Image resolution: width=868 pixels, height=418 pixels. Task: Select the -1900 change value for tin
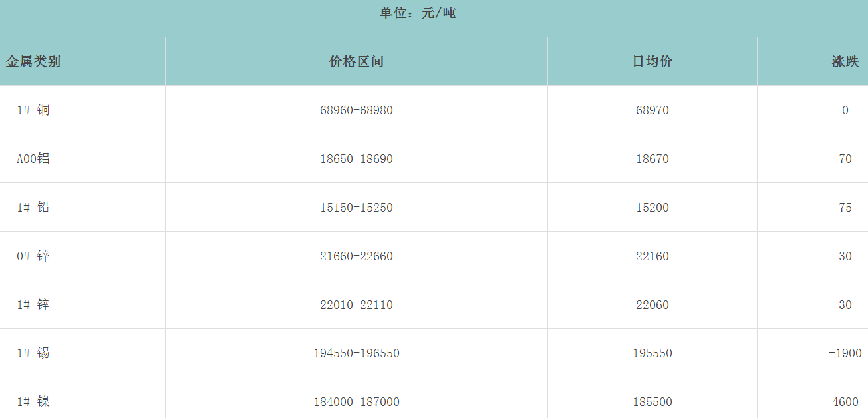point(845,353)
